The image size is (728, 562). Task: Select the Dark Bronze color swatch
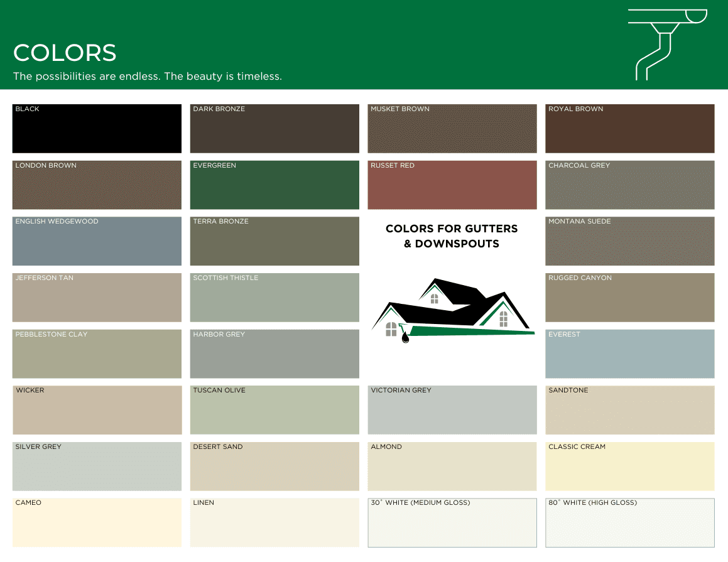pyautogui.click(x=274, y=128)
